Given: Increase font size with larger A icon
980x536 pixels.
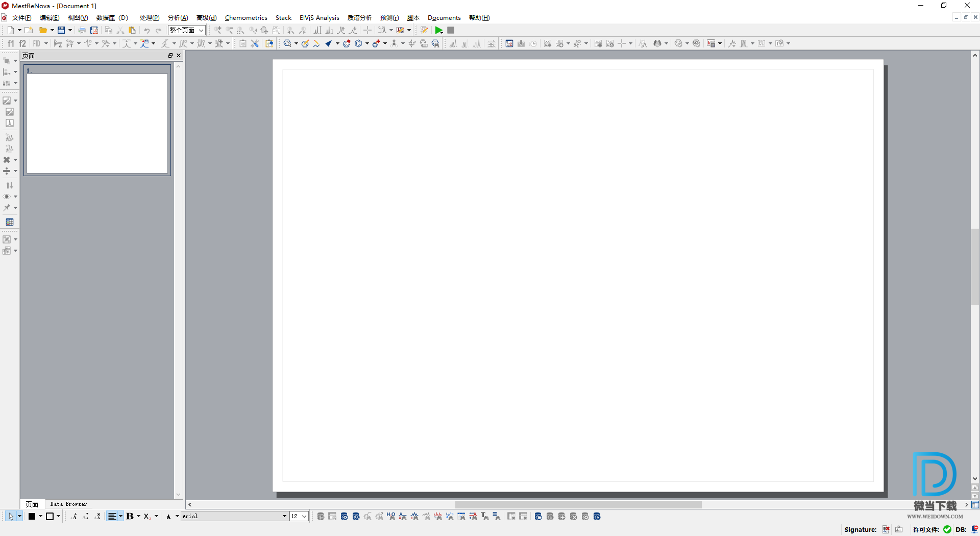Looking at the screenshot, I should (75, 516).
